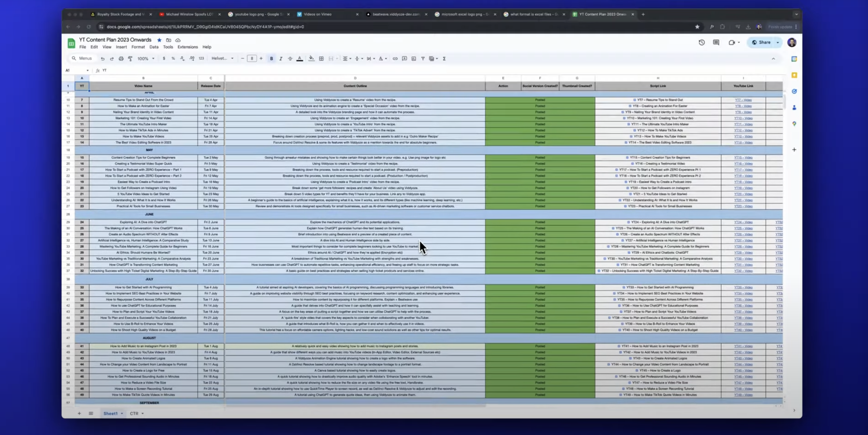868x435 pixels.
Task: Click the decrease decimal places icon
Action: click(182, 59)
